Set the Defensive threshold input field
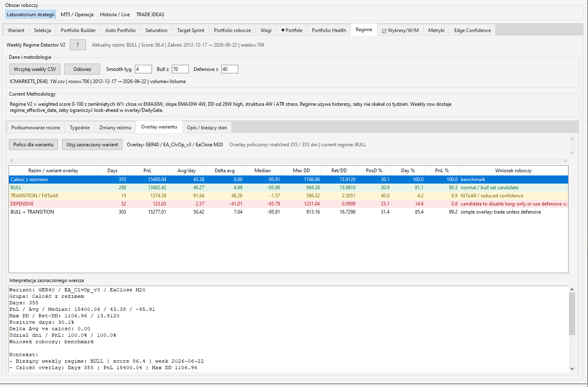The width and height of the screenshot is (588, 387). coord(230,69)
